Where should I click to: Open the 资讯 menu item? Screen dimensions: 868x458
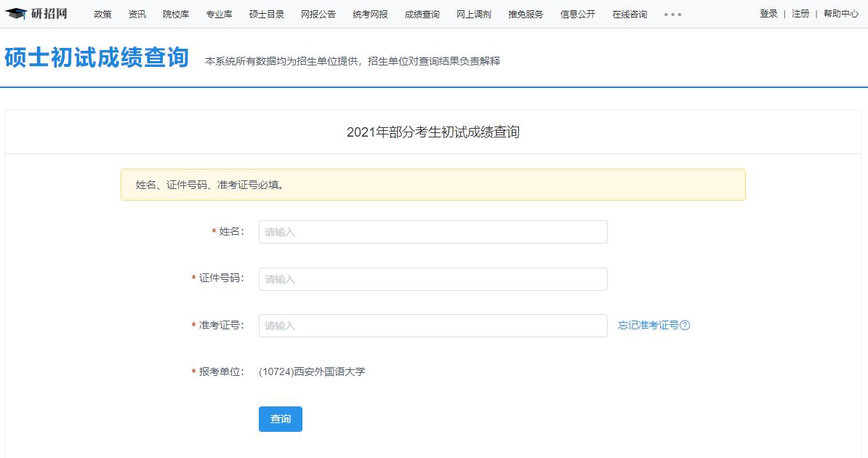137,15
